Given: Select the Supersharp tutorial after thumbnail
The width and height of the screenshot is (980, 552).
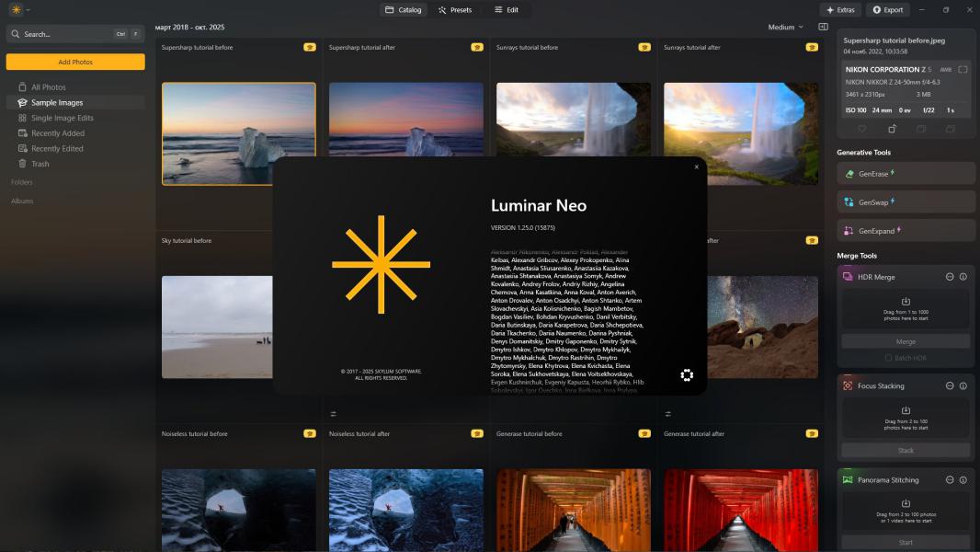Looking at the screenshot, I should coord(405,133).
